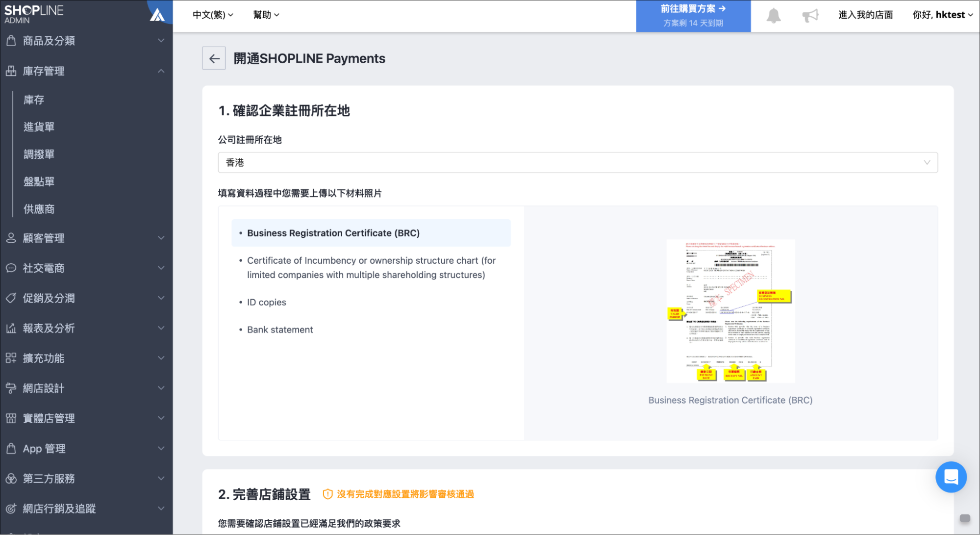Open the 進貨單 submenu item
This screenshot has height=535, width=980.
(39, 127)
